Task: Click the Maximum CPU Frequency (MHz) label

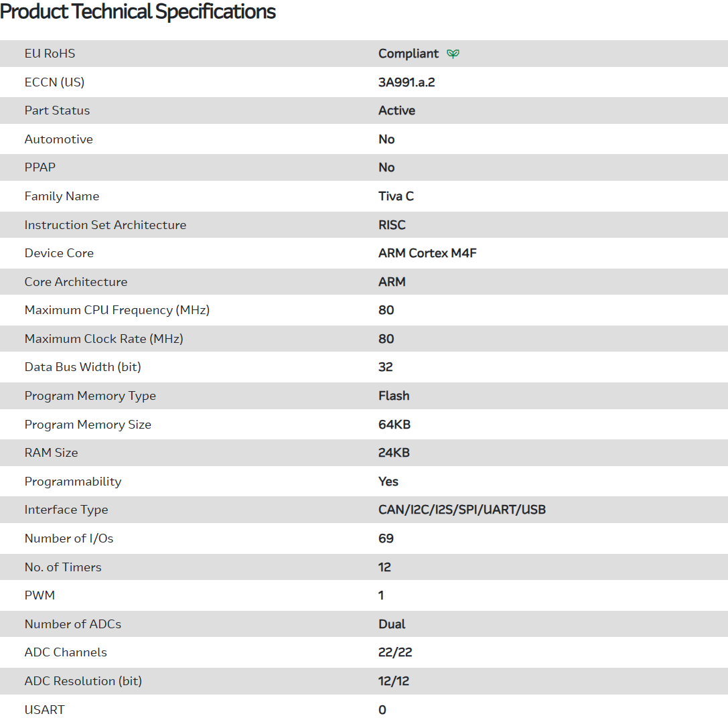Action: 117,310
